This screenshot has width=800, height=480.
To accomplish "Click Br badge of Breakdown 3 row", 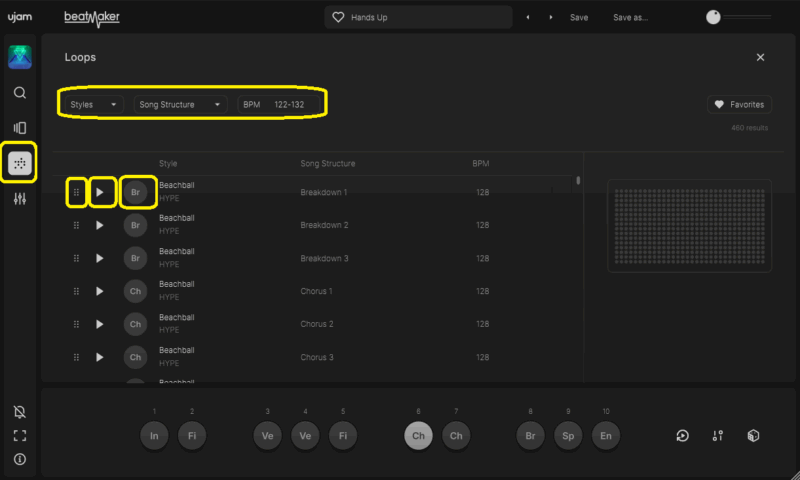I will (135, 258).
